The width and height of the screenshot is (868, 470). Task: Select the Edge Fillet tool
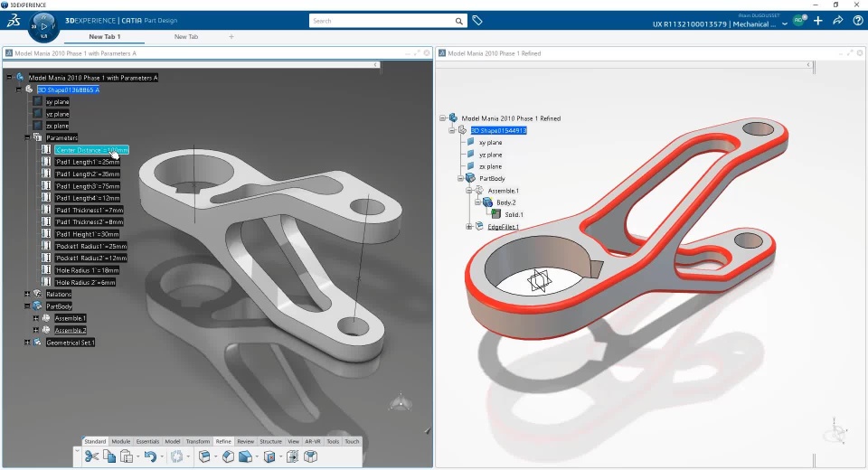(204, 456)
